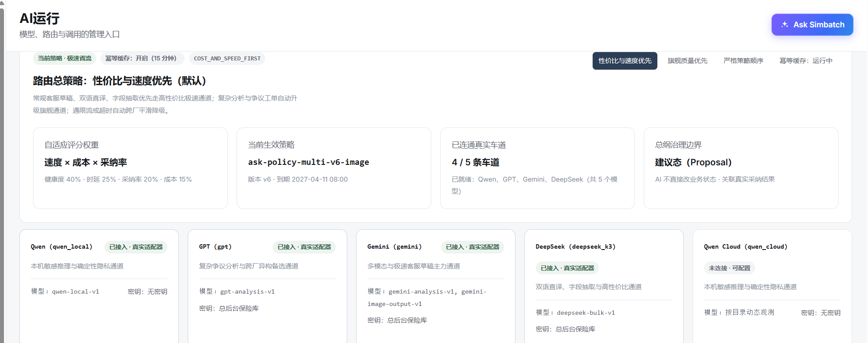Click the 已接入 badge on the DeepSeek card

(567, 268)
